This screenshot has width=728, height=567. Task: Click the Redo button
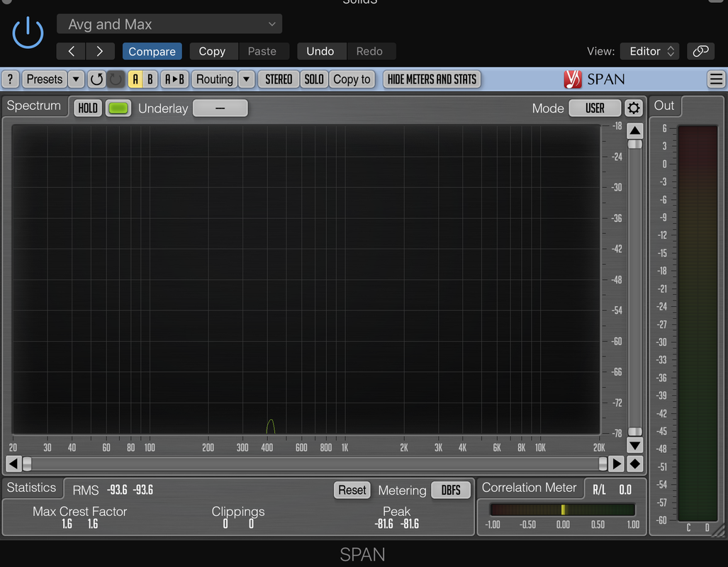(x=369, y=51)
